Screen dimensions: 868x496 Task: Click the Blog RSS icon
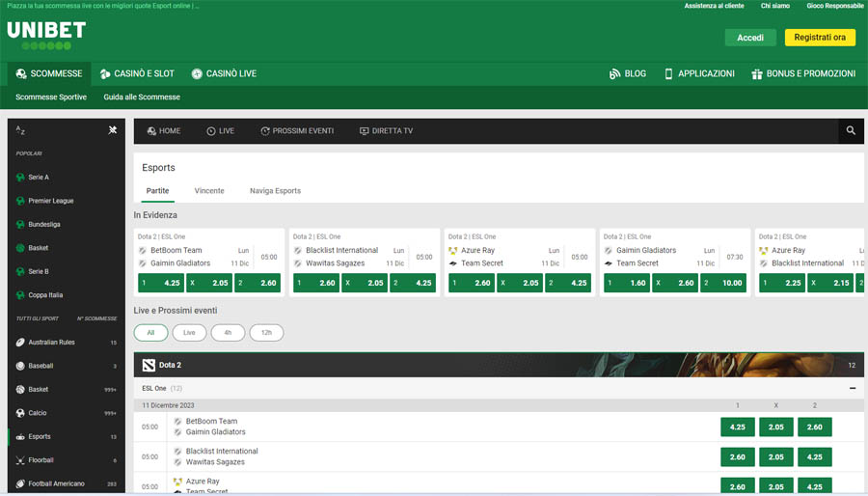click(x=614, y=73)
